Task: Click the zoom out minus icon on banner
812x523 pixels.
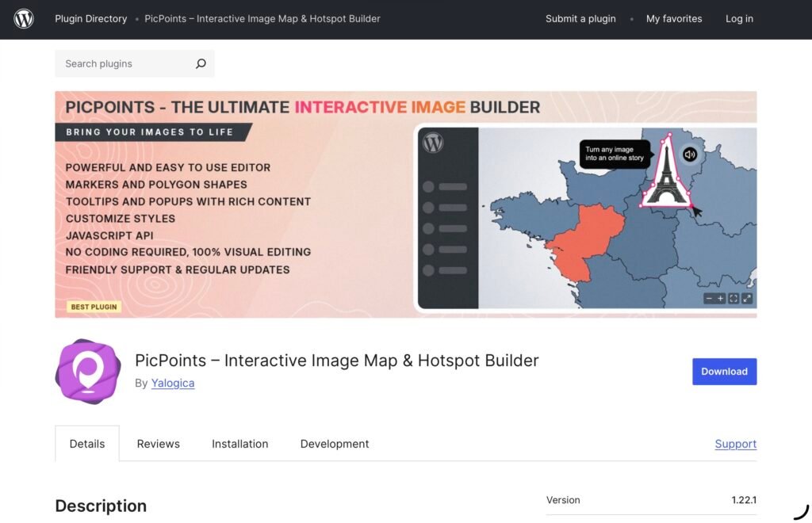Action: pos(709,299)
